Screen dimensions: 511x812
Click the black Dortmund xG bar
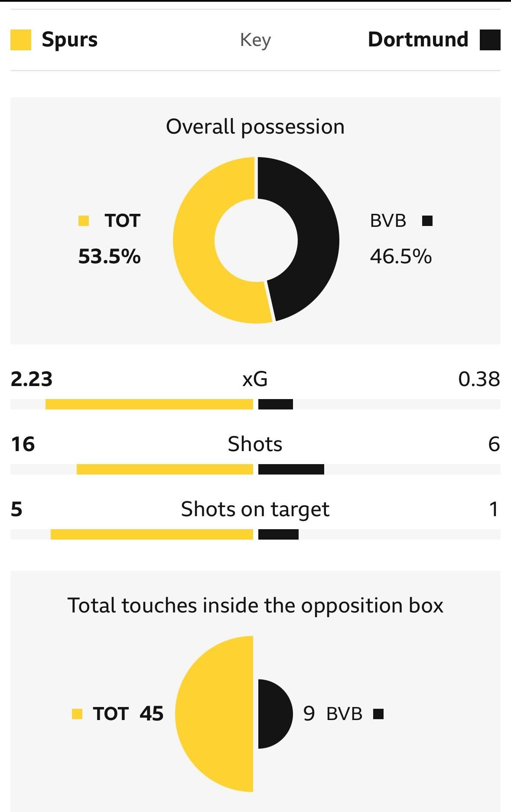point(276,404)
